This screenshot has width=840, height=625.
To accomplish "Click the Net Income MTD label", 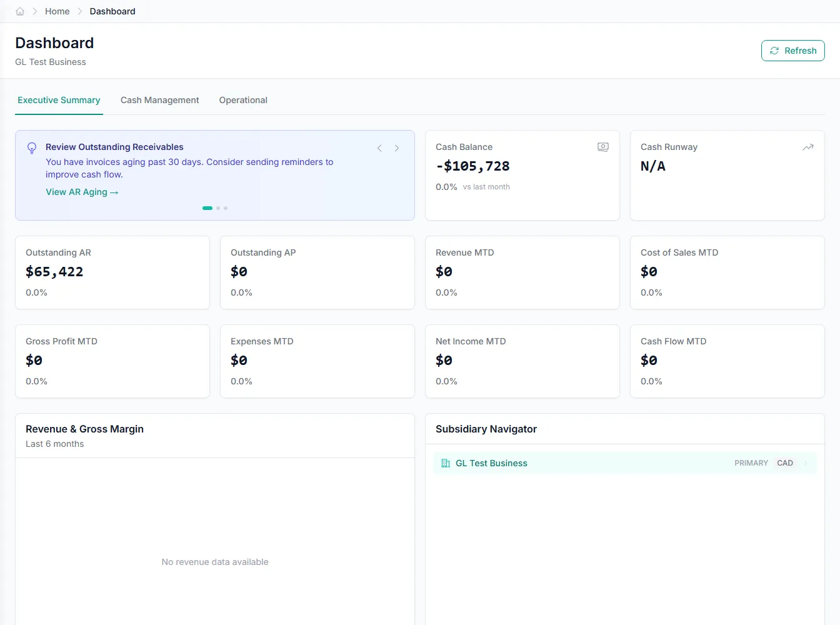I will (471, 341).
